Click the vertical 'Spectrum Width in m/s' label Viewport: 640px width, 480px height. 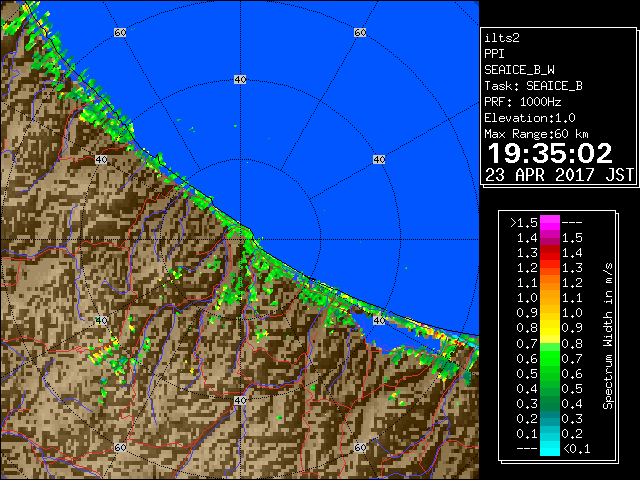pos(608,336)
